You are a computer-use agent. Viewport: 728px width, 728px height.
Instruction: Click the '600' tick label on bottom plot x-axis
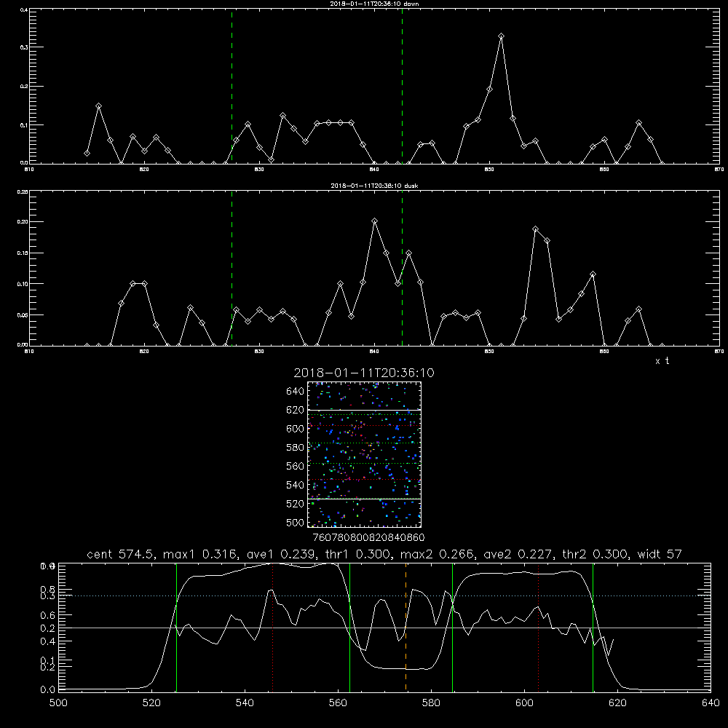524,703
